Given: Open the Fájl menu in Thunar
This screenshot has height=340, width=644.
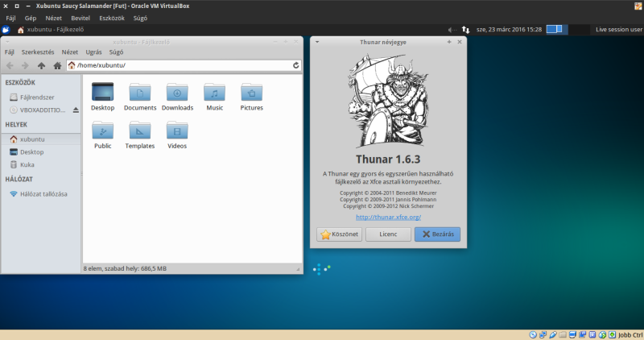Looking at the screenshot, I should [x=10, y=52].
